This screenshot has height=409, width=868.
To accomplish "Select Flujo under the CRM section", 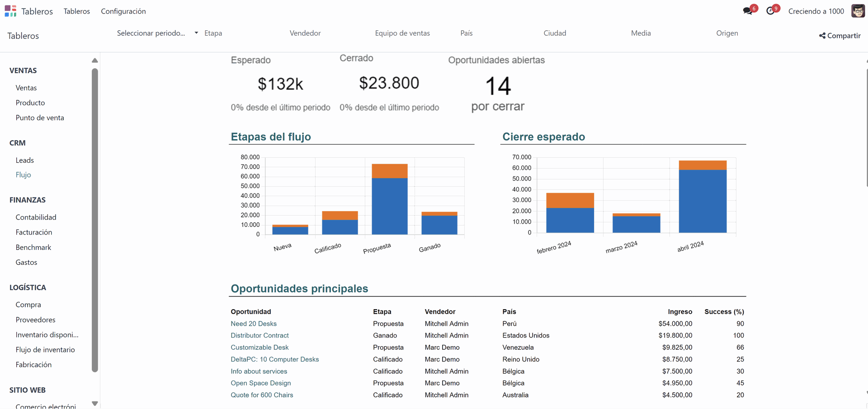I will [23, 175].
